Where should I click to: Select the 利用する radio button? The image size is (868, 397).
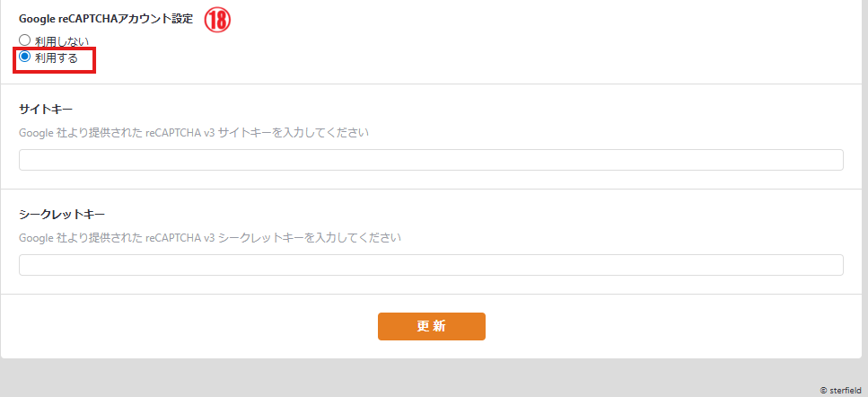[x=25, y=57]
